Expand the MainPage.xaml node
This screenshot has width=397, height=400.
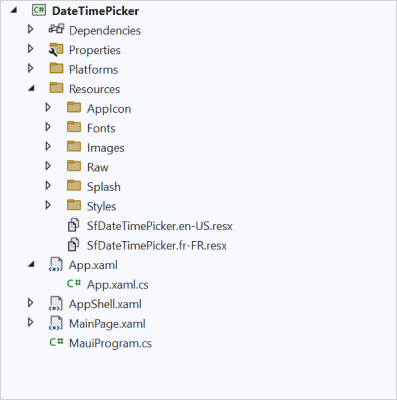(x=30, y=323)
